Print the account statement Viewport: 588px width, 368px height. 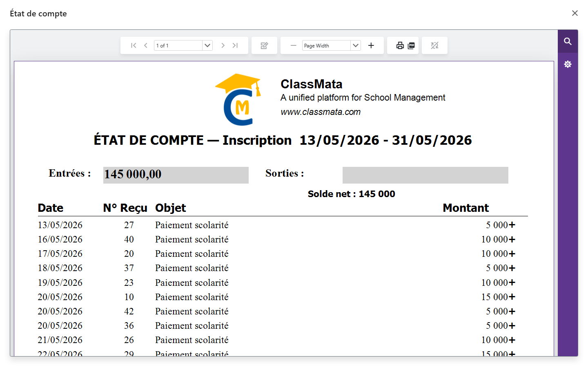pos(400,45)
